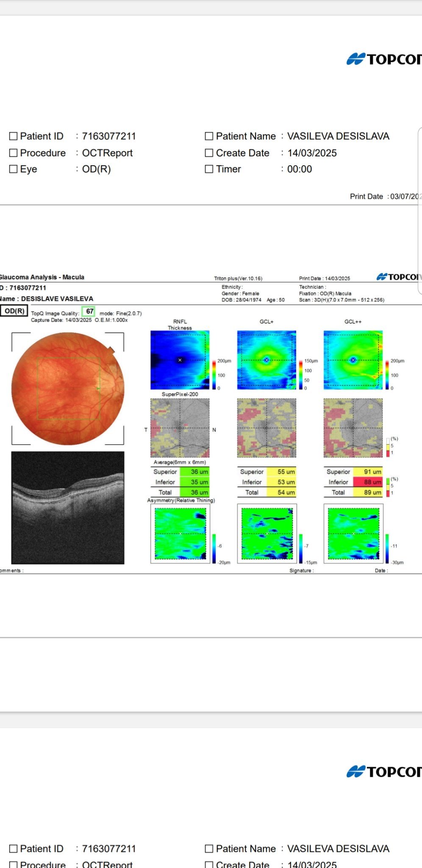
Task: Click the RNFL asymmetry relative thinning map
Action: tap(180, 533)
